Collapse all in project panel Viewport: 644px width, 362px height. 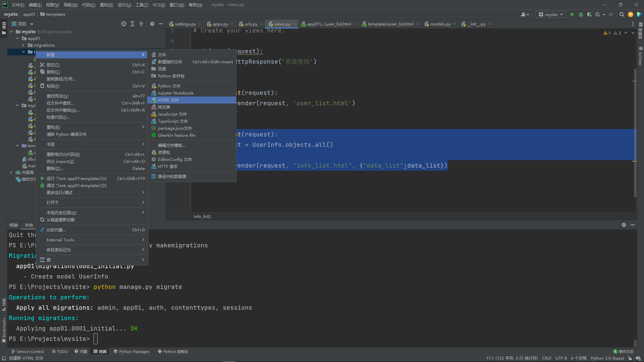141,24
